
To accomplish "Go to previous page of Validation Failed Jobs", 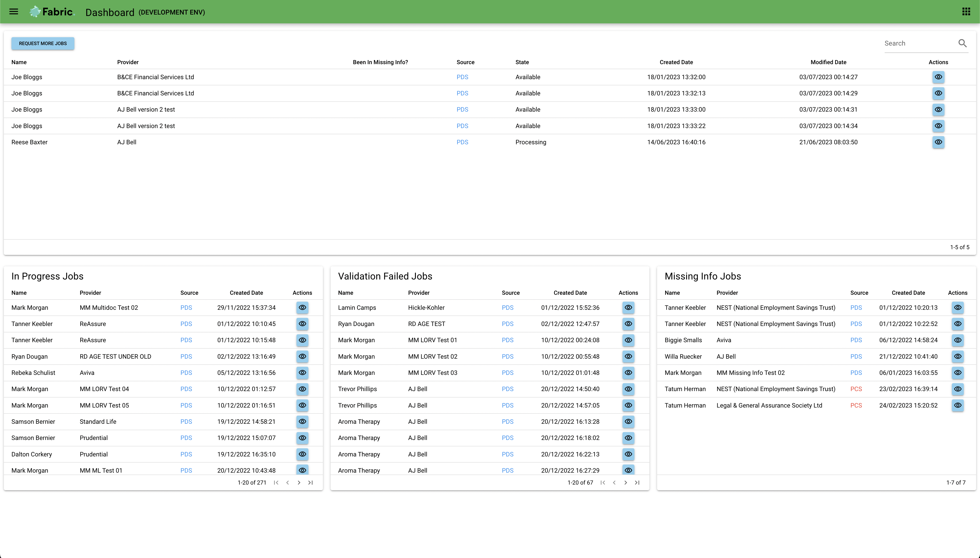I will tap(614, 482).
